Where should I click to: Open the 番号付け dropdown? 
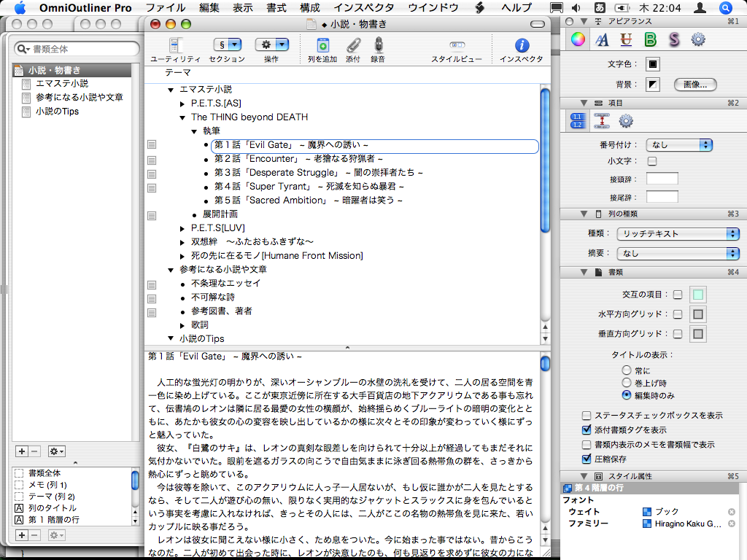click(679, 145)
